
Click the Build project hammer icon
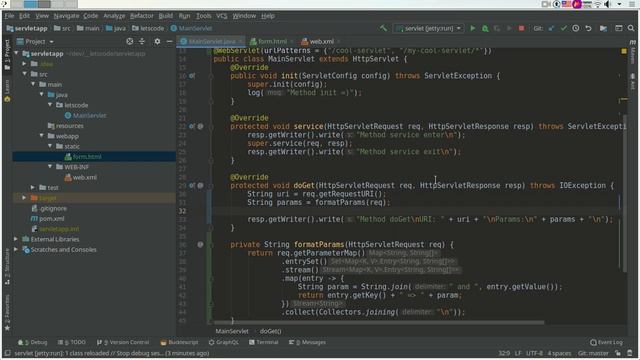pyautogui.click(x=383, y=28)
